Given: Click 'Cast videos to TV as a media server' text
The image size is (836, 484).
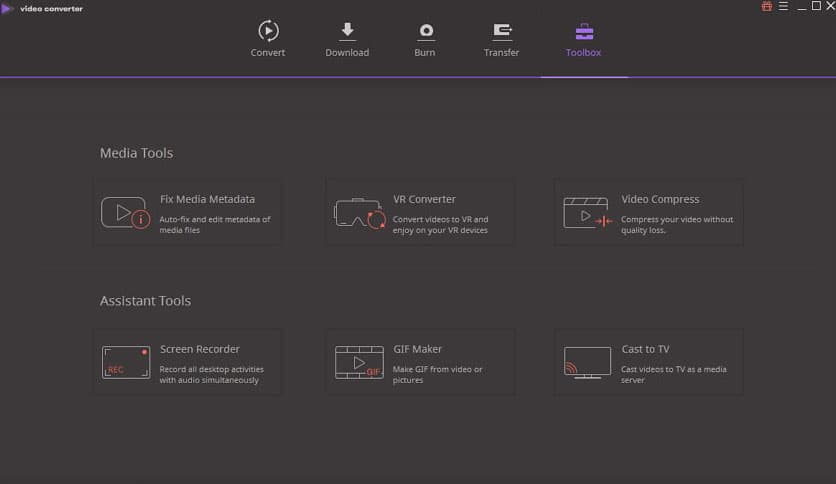Looking at the screenshot, I should click(x=673, y=374).
